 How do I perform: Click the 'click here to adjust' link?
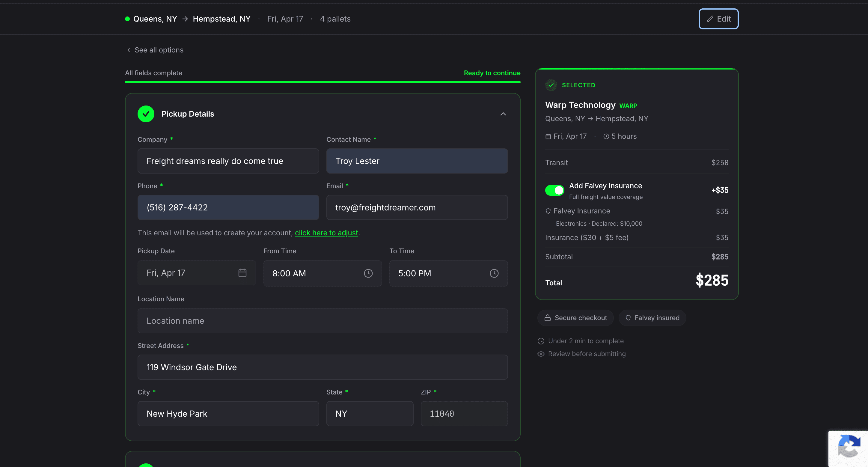pyautogui.click(x=326, y=233)
